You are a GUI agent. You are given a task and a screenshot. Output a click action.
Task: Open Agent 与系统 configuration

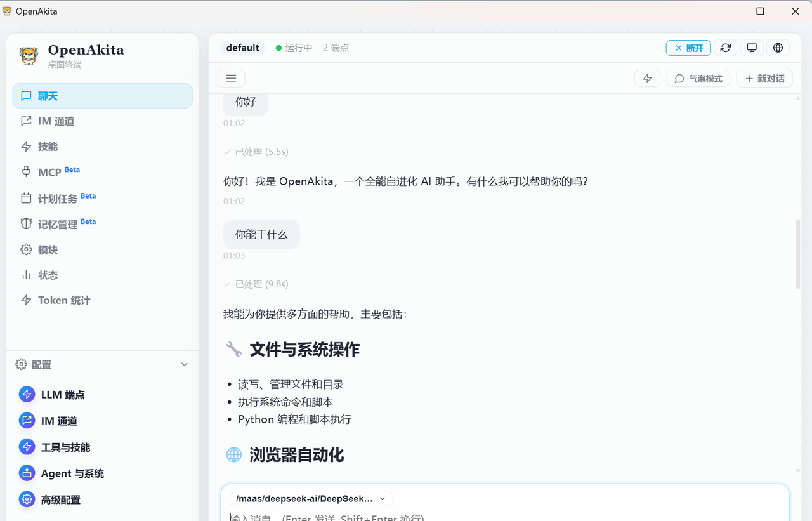pyautogui.click(x=102, y=473)
